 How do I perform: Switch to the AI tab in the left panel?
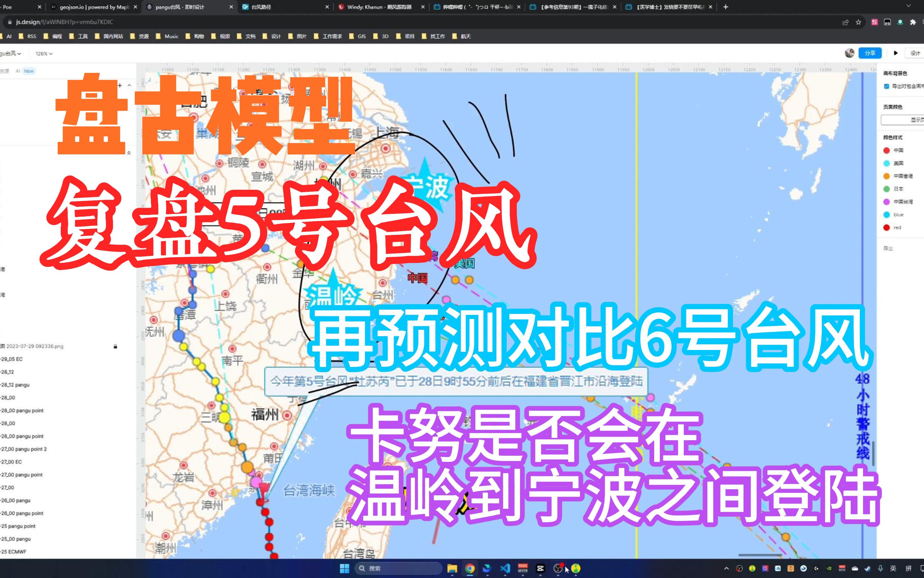pos(18,71)
